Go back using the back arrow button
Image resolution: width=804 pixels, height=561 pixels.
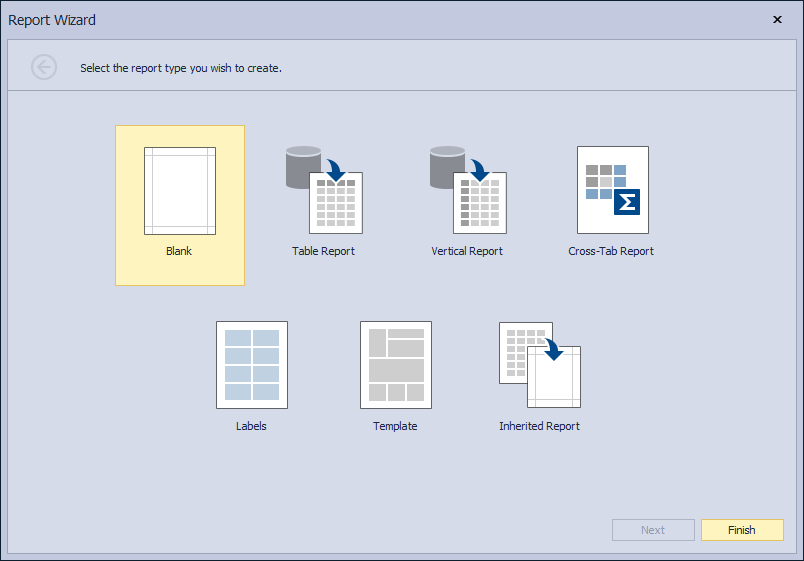pyautogui.click(x=44, y=67)
